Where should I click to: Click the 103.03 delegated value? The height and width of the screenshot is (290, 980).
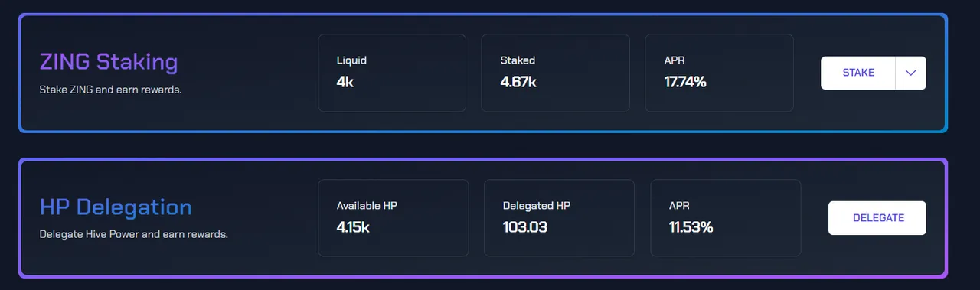coord(525,227)
